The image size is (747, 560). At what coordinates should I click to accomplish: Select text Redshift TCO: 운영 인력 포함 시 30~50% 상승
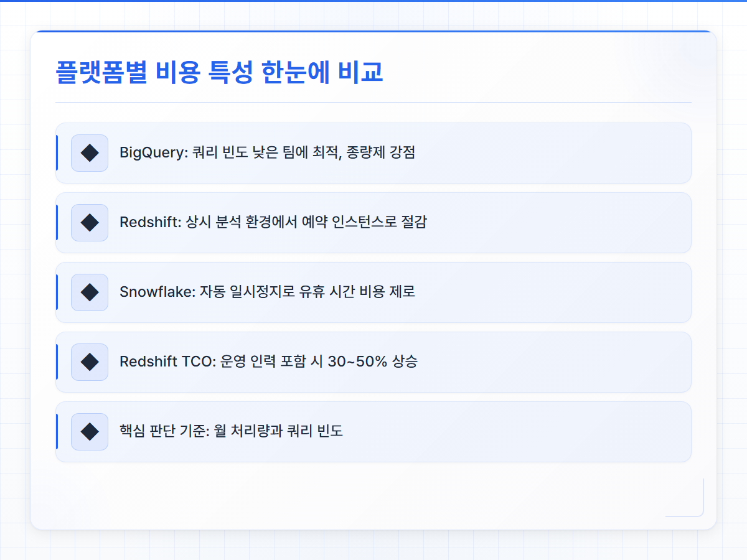(x=268, y=362)
